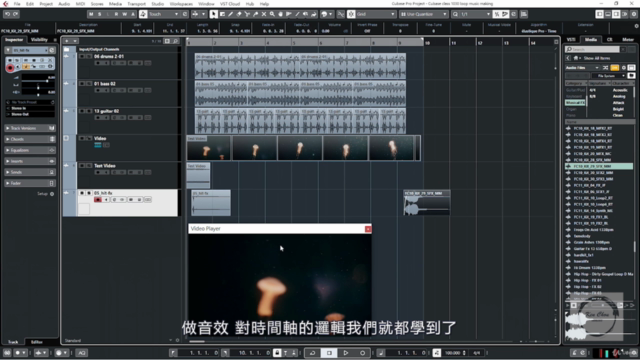This screenshot has width=640, height=360.
Task: Open the Transport menu
Action: click(136, 4)
